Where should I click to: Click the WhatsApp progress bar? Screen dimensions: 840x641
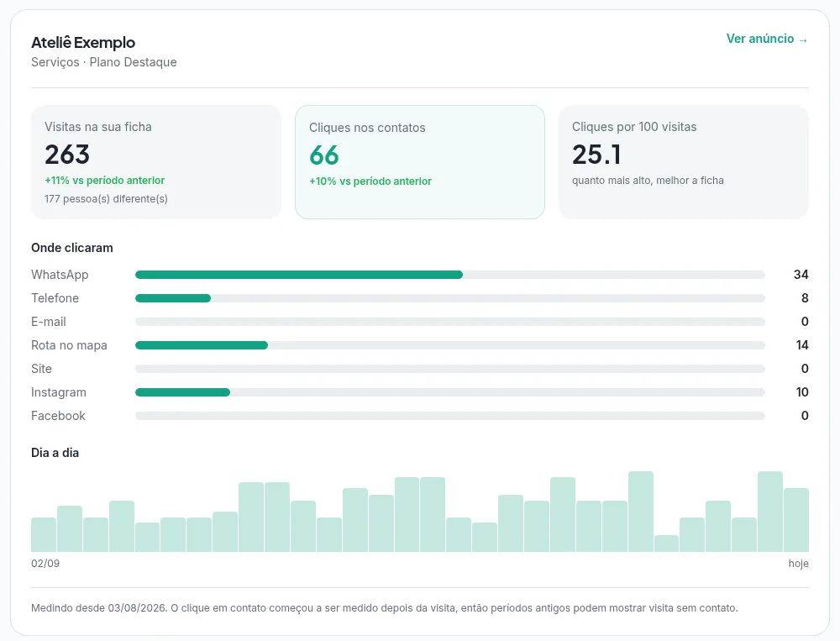[x=450, y=275]
